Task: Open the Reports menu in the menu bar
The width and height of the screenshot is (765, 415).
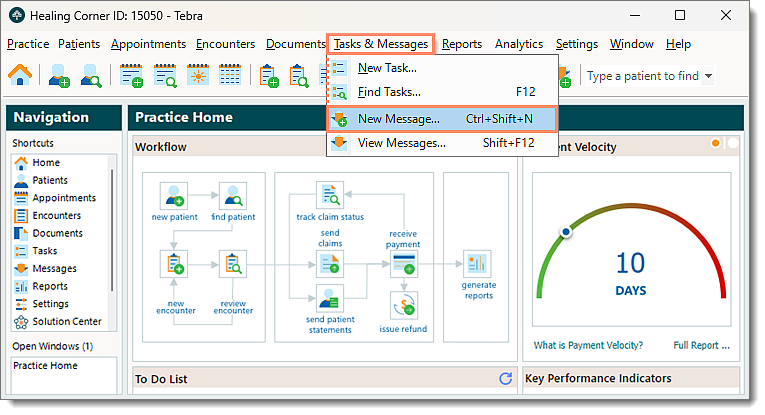Action: tap(462, 44)
